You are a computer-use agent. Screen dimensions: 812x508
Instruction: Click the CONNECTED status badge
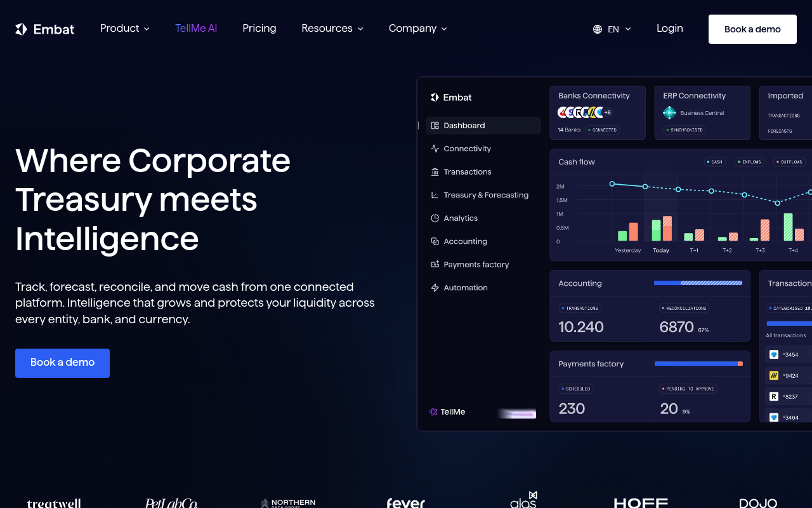[603, 130]
